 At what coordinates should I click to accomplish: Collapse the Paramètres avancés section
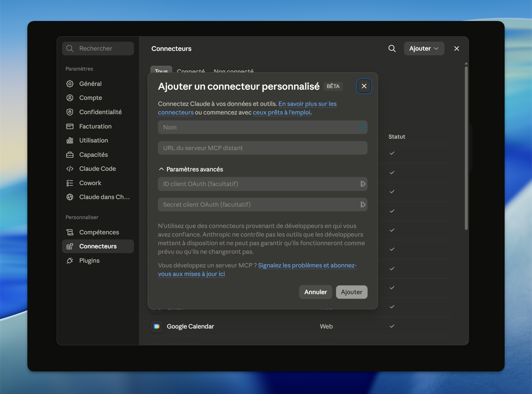pyautogui.click(x=191, y=169)
